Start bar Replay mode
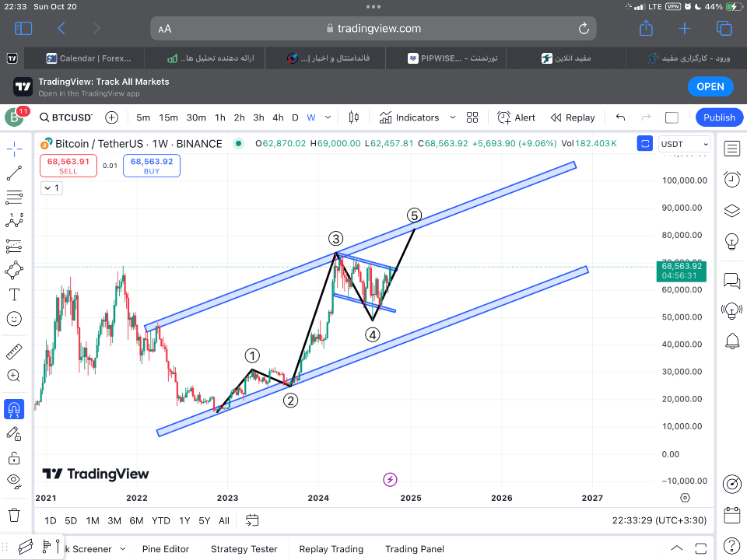 [573, 117]
